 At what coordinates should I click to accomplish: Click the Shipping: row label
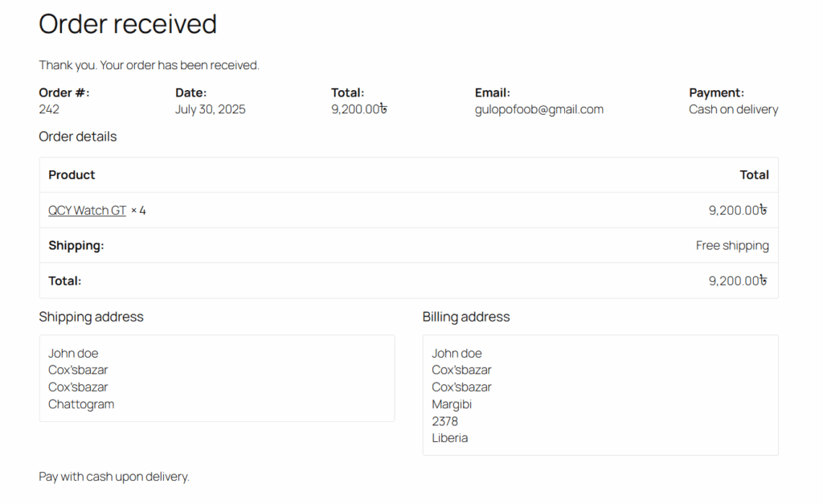click(x=76, y=246)
